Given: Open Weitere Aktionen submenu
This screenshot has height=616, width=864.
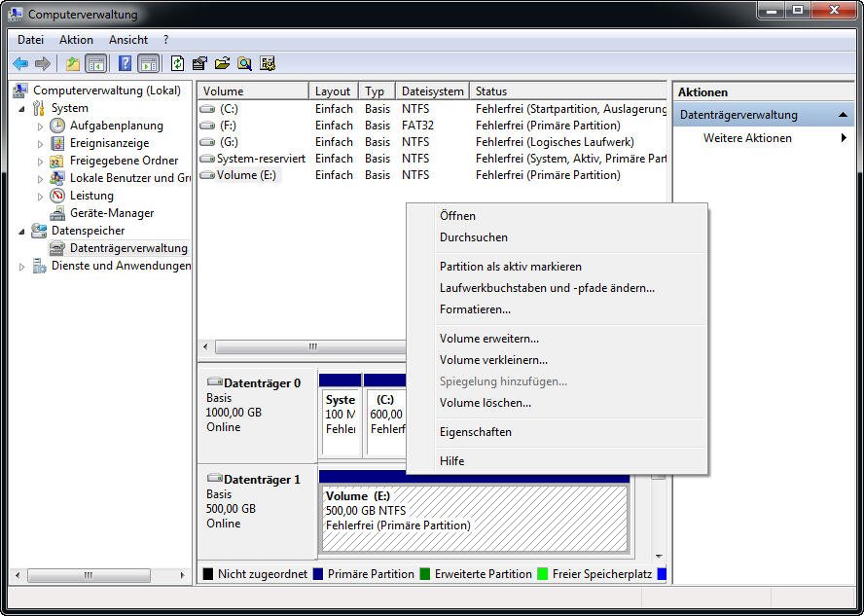Looking at the screenshot, I should tap(763, 138).
